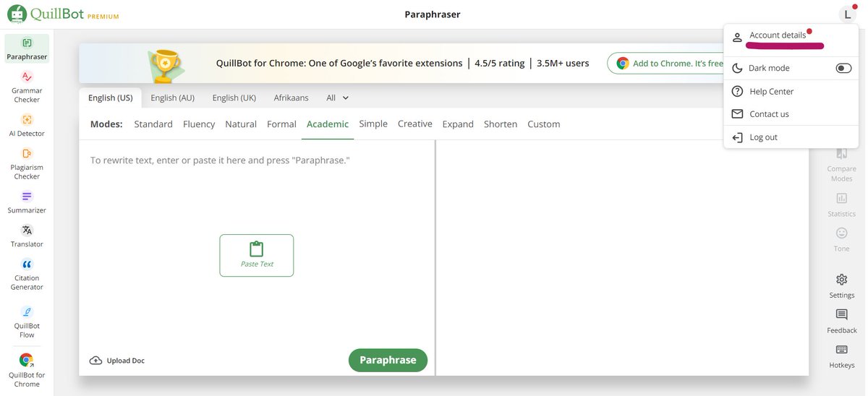Click the Paraphraser page title
This screenshot has width=868, height=396.
[x=433, y=14]
